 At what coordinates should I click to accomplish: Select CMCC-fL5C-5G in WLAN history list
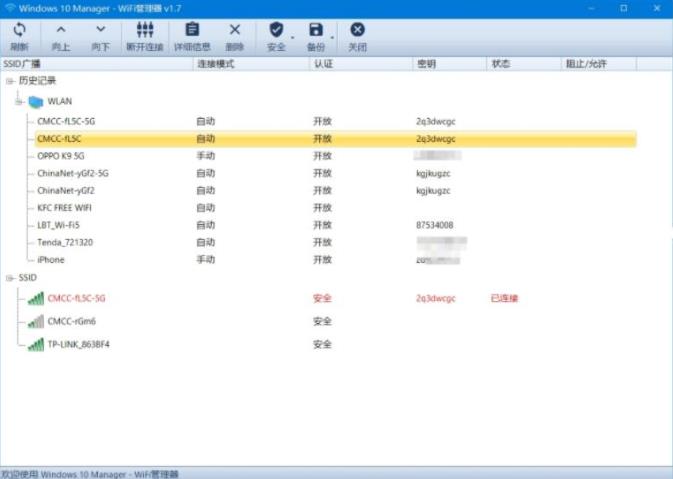tap(66, 121)
